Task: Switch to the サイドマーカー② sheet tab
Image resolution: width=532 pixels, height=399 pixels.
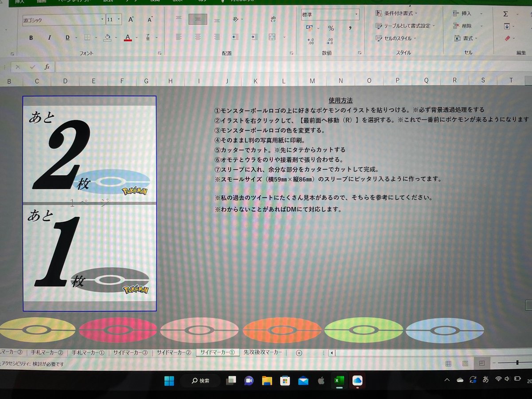Action: point(173,353)
